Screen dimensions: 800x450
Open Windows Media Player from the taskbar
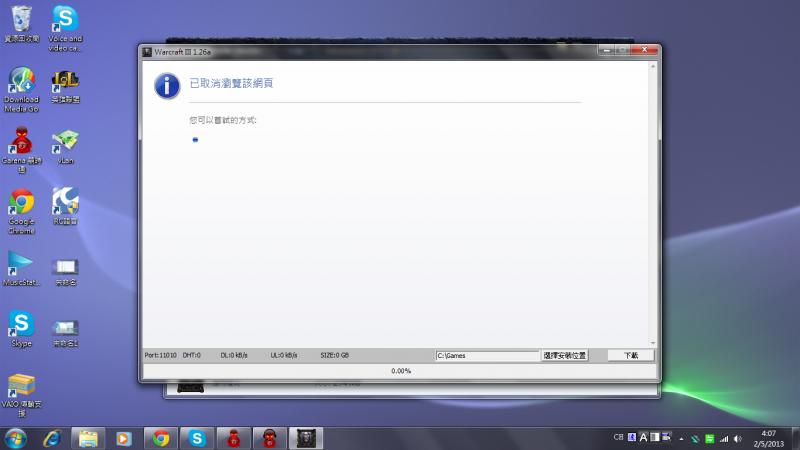(x=123, y=438)
